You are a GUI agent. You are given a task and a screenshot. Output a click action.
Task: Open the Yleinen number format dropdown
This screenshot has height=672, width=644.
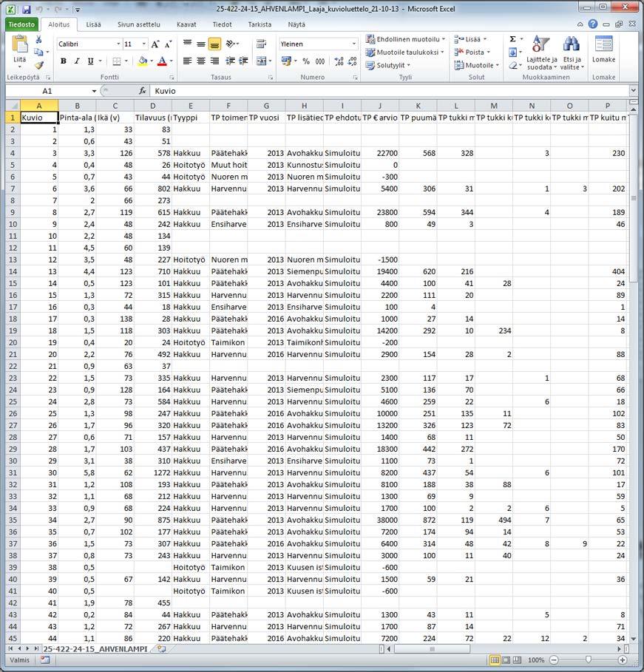tap(353, 44)
